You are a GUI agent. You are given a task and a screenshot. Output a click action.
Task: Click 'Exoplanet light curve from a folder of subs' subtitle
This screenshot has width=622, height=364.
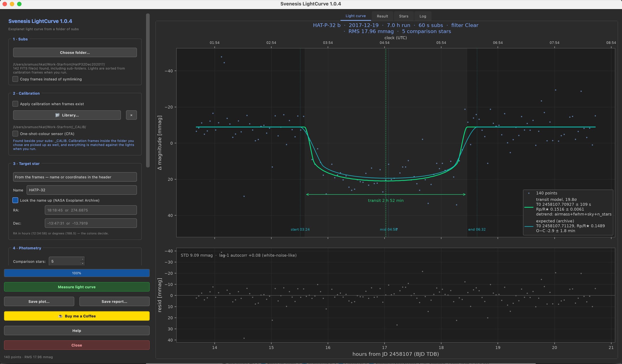click(44, 29)
